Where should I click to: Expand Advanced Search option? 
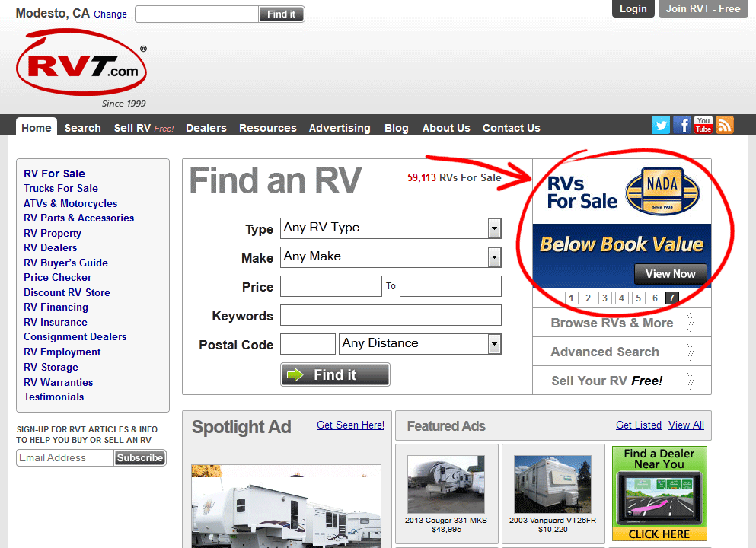click(x=622, y=352)
